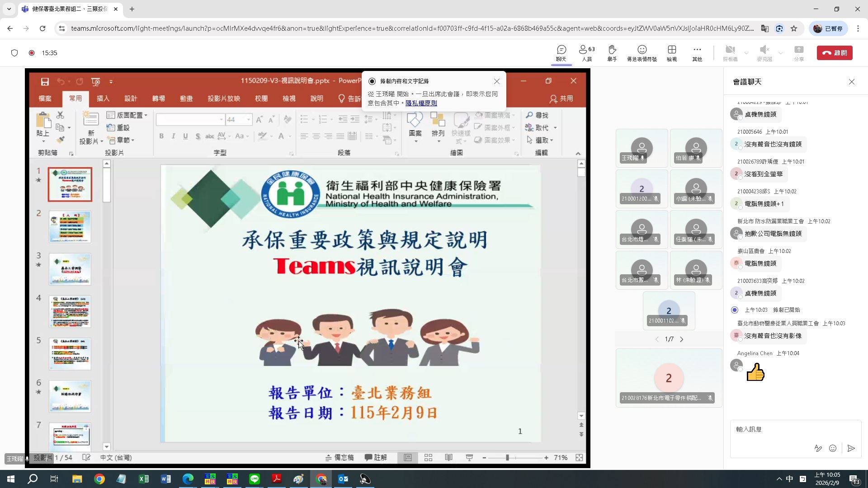
Task: Close the meeting chat panel
Action: tap(852, 82)
